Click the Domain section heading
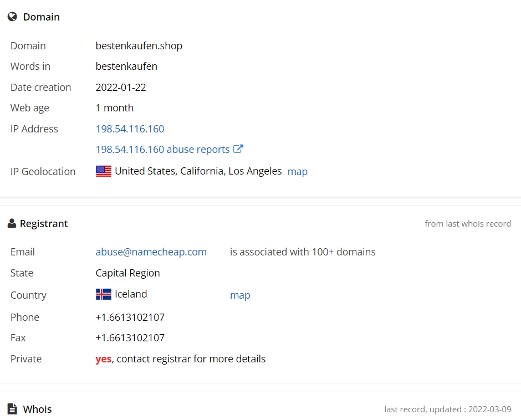The height and width of the screenshot is (420, 521). coord(42,17)
